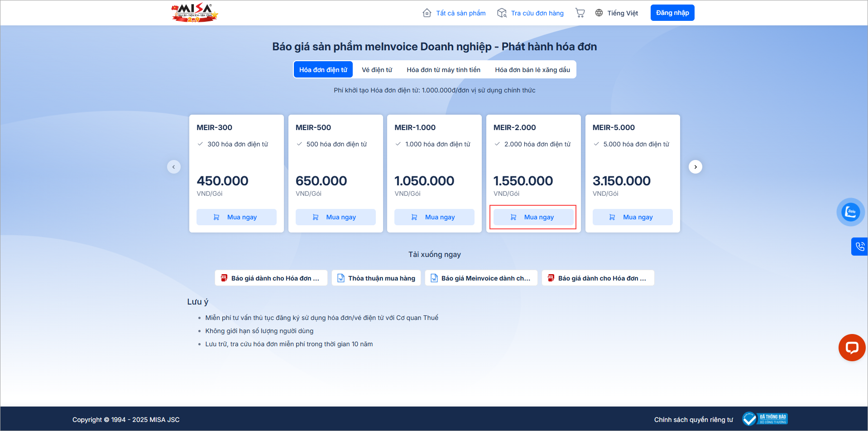Click the 300 hóa đơn điện tử feature
Screen dimensions: 868x431
click(x=238, y=144)
